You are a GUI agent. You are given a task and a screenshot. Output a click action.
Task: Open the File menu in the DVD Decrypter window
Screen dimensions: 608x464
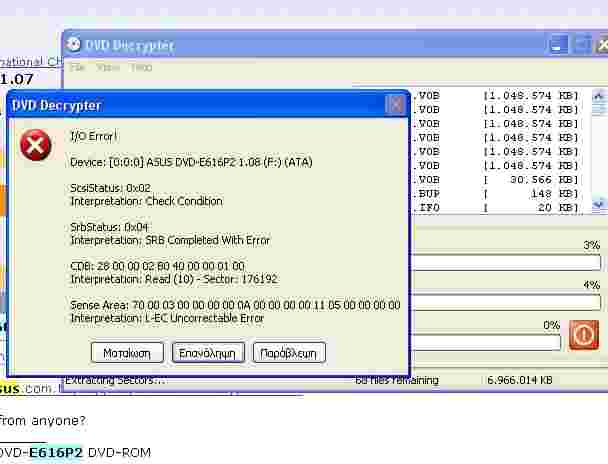point(77,67)
